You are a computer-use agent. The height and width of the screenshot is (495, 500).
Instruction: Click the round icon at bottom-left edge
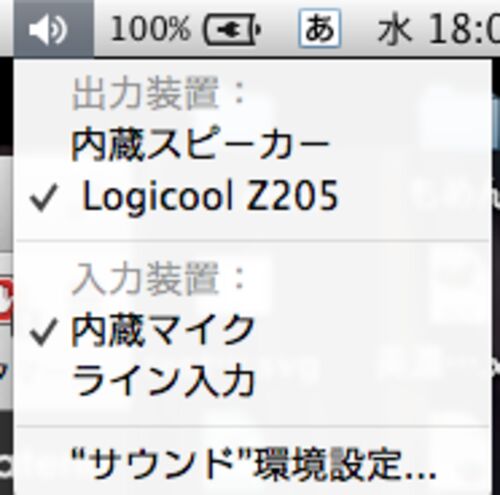(x=6, y=467)
